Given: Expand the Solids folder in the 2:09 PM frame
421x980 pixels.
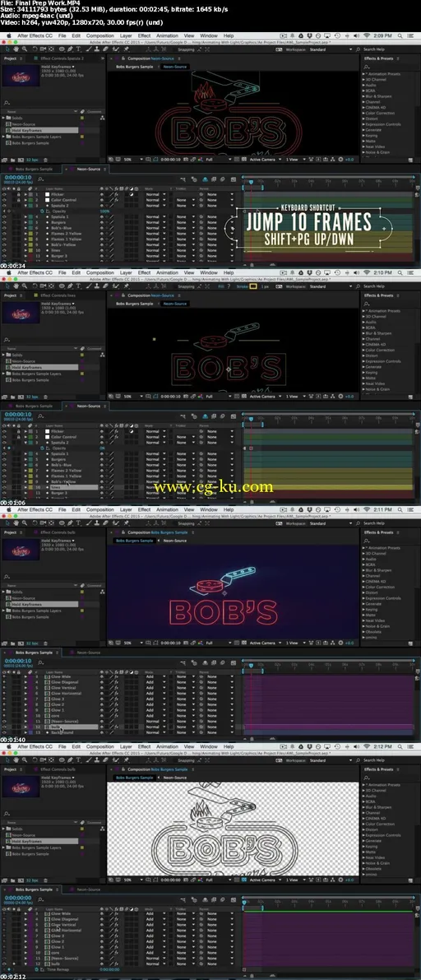Looking at the screenshot, I should pos(4,118).
